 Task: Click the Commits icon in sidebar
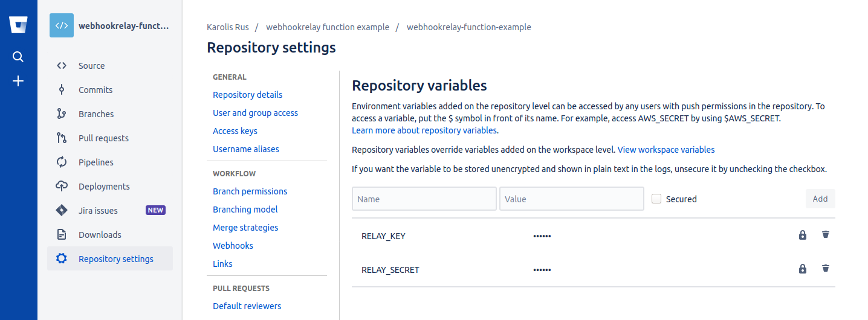click(62, 90)
